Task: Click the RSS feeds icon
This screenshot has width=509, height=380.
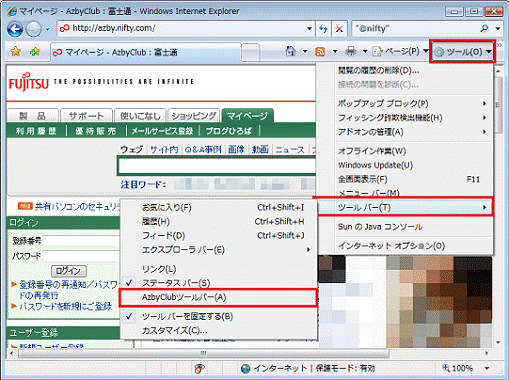Action: [320, 52]
